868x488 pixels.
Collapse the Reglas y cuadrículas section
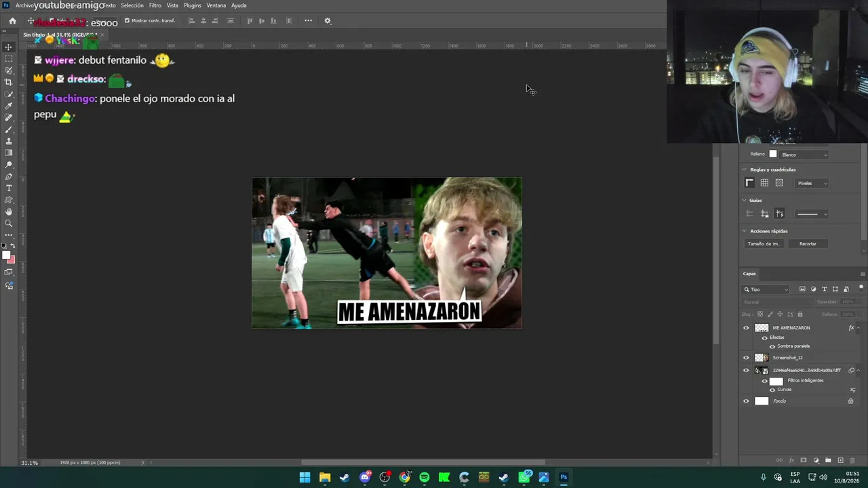pyautogui.click(x=745, y=169)
